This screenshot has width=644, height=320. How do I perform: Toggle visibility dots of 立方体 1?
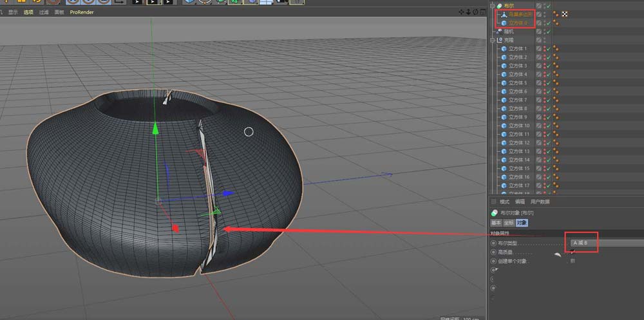click(x=545, y=48)
